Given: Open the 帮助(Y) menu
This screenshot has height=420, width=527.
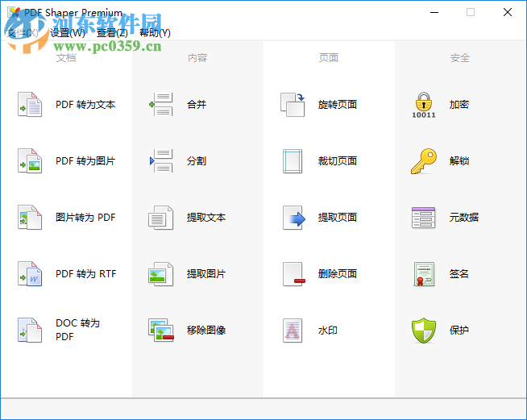Looking at the screenshot, I should point(155,32).
